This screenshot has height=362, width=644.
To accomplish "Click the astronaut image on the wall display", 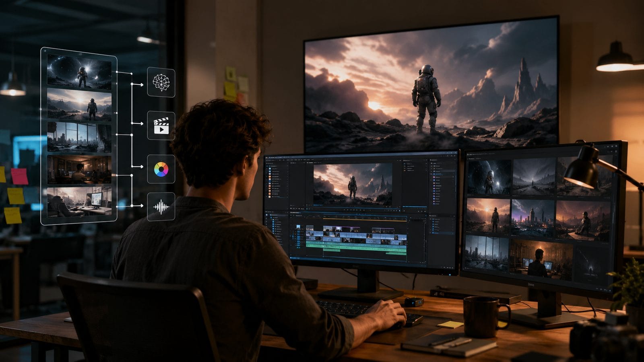I will pos(431,84).
